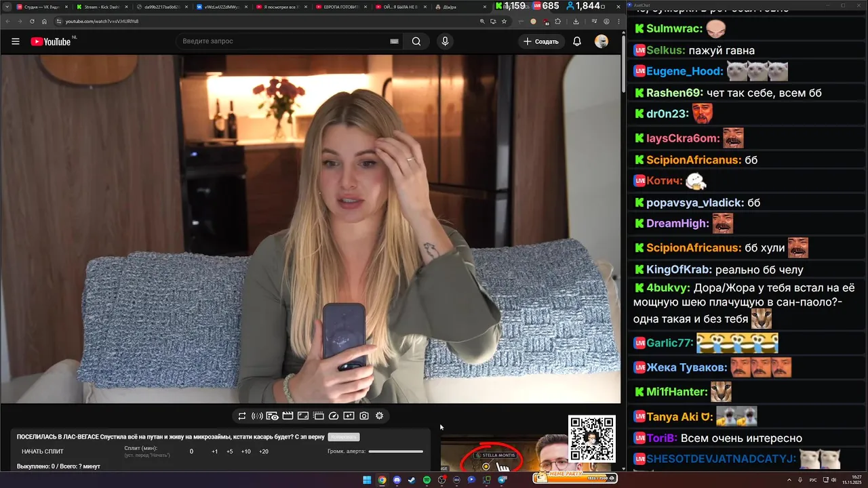Open Discord from the taskbar
Viewport: 868px width, 488px height.
tap(397, 480)
